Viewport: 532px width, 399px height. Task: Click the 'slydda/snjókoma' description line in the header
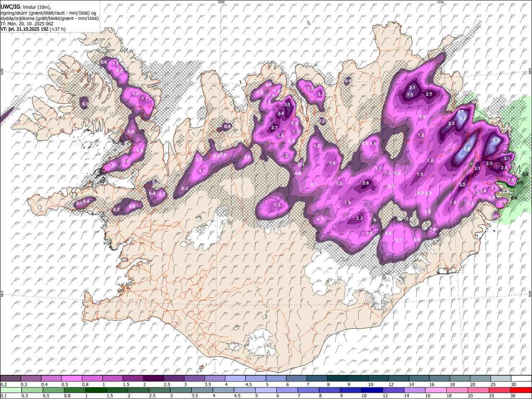pyautogui.click(x=49, y=18)
